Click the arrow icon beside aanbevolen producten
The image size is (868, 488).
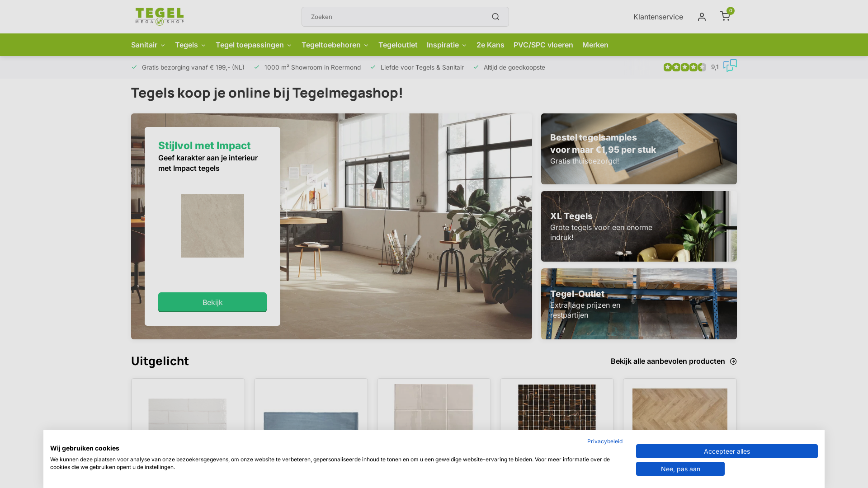pos(733,361)
